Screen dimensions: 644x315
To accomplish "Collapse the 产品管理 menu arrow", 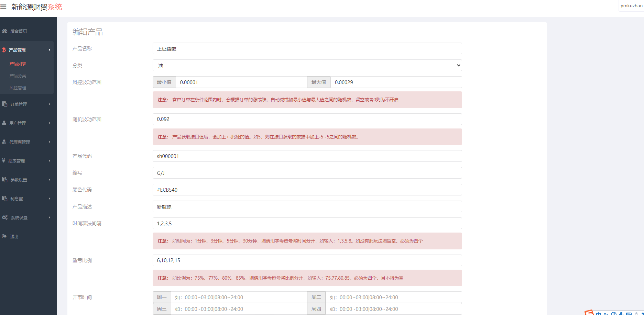I will 49,50.
